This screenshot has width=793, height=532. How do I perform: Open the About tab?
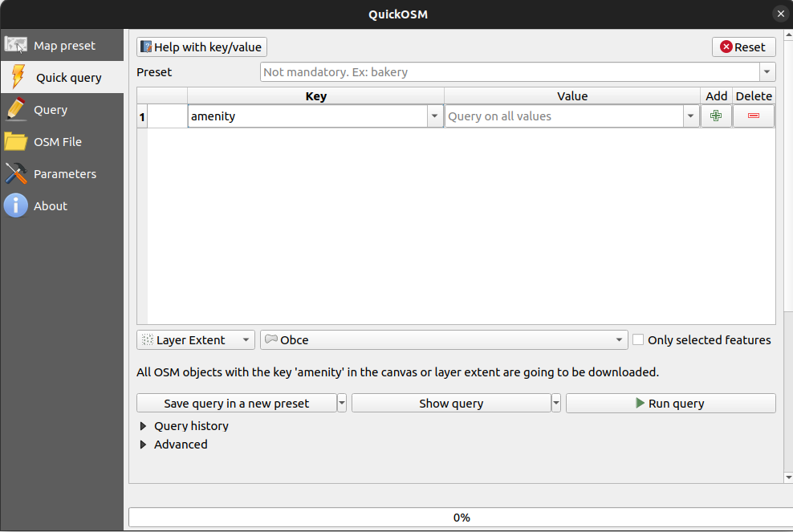[x=62, y=206]
